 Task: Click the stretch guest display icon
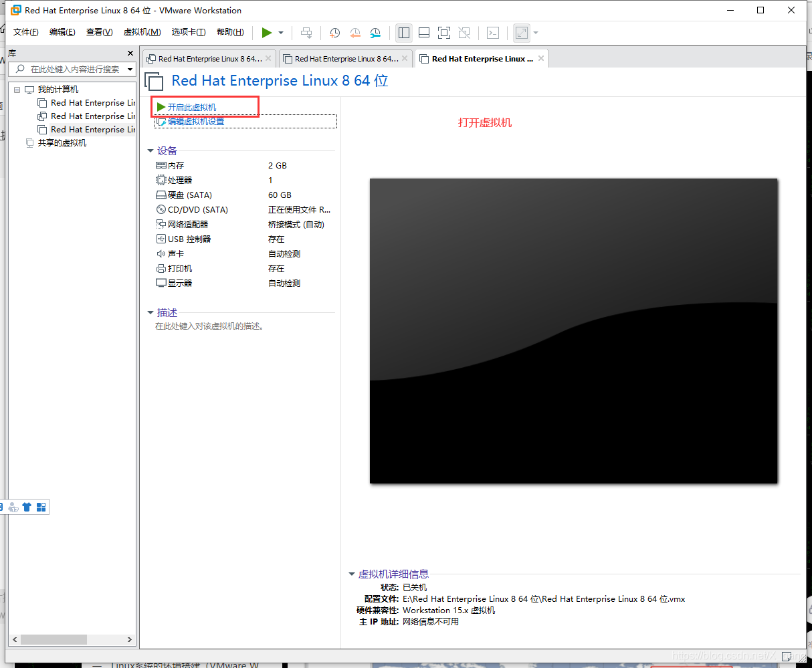pos(522,32)
